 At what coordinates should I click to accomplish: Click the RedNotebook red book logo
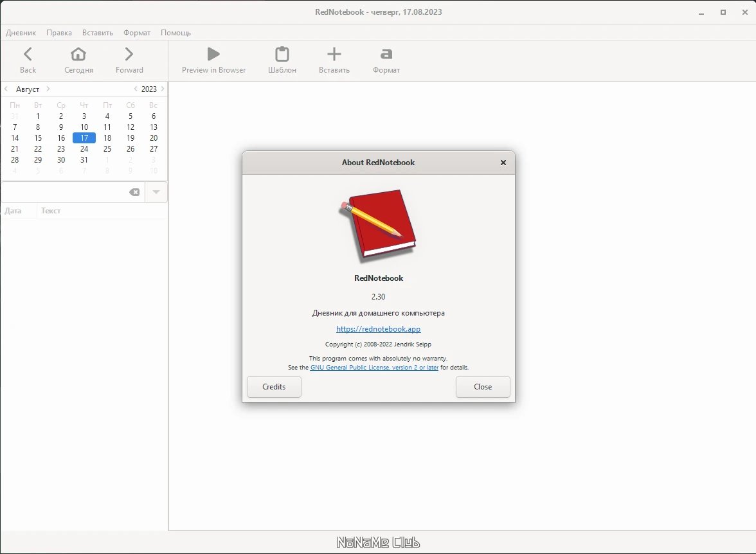[378, 225]
